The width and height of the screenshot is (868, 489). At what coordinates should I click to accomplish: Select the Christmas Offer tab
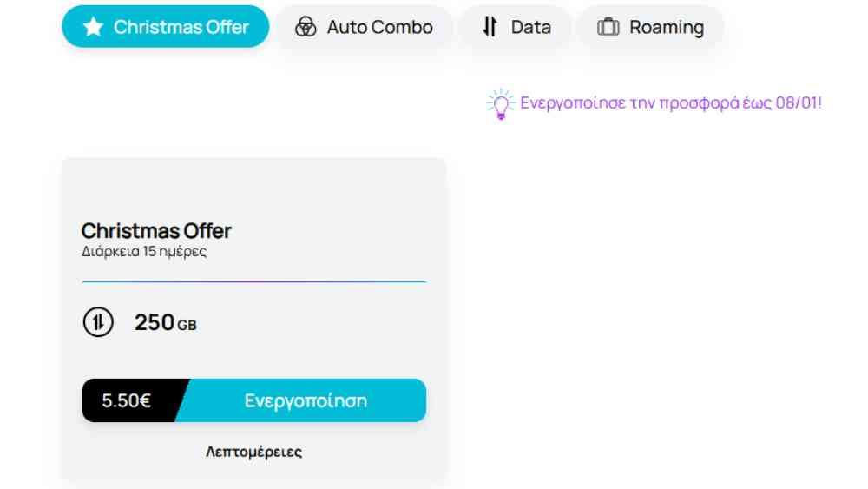click(166, 27)
